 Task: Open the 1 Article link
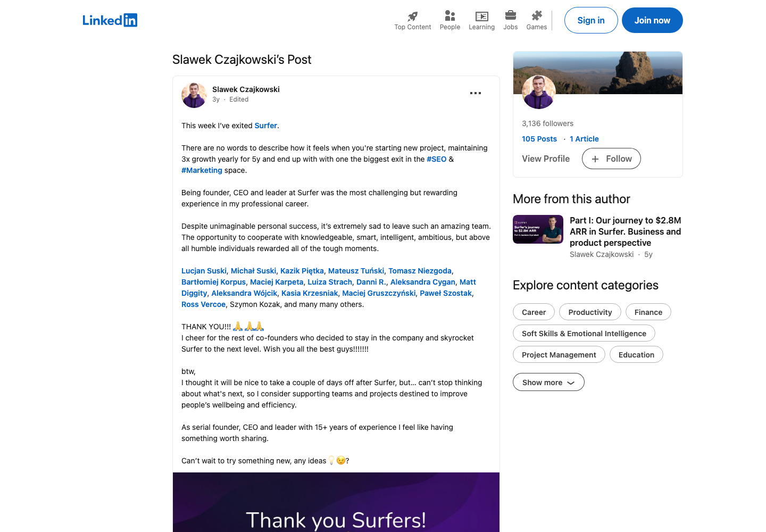(584, 139)
